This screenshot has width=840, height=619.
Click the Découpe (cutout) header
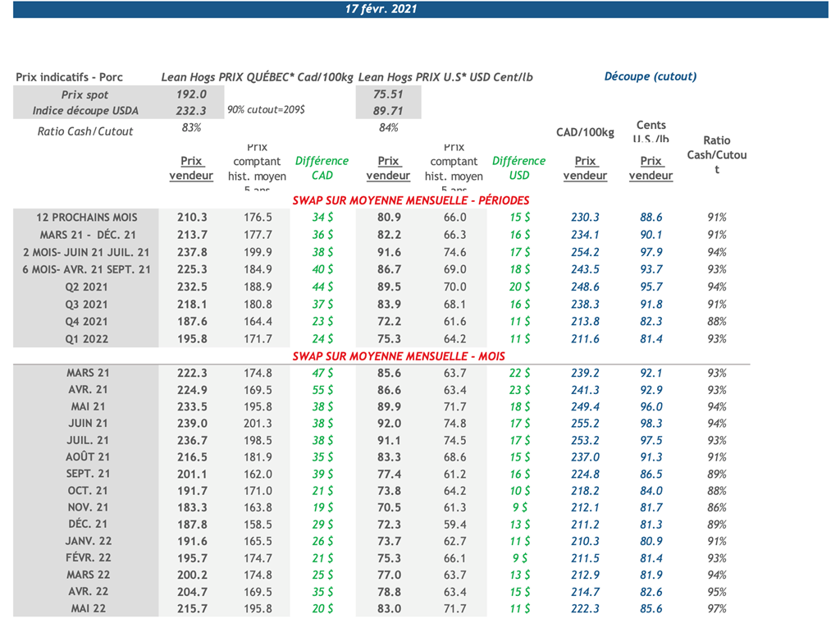coord(650,76)
